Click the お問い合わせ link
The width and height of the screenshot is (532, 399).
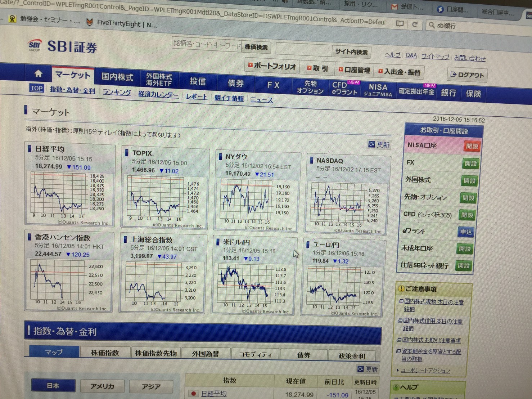[x=470, y=58]
